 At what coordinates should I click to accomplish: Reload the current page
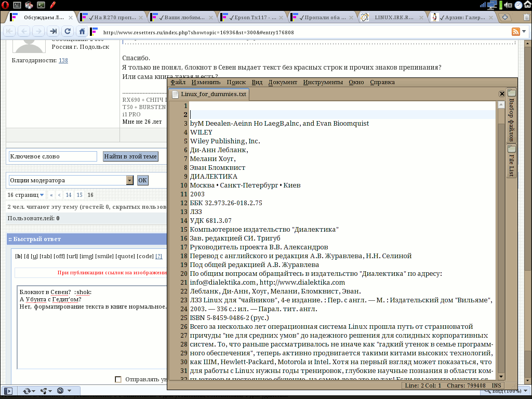click(x=68, y=32)
